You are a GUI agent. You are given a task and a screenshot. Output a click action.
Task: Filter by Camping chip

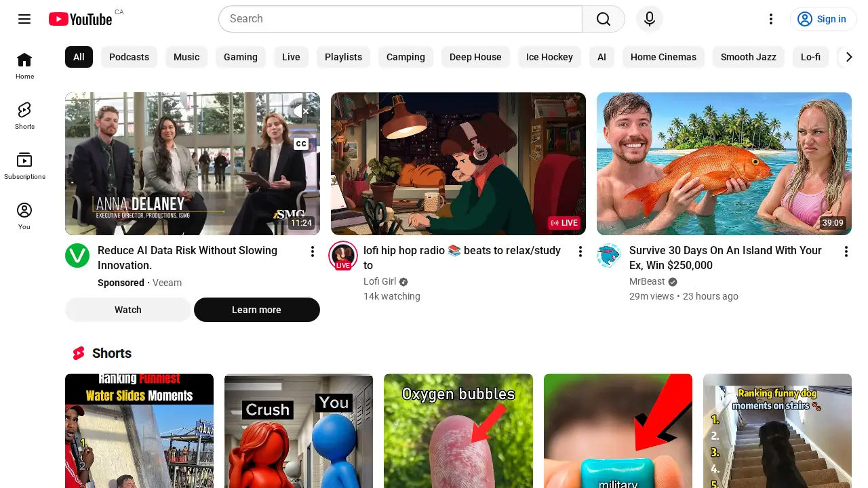pos(406,57)
